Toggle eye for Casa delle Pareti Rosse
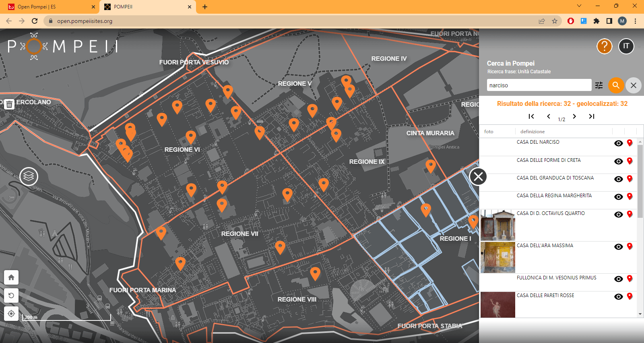The width and height of the screenshot is (644, 343). click(619, 297)
